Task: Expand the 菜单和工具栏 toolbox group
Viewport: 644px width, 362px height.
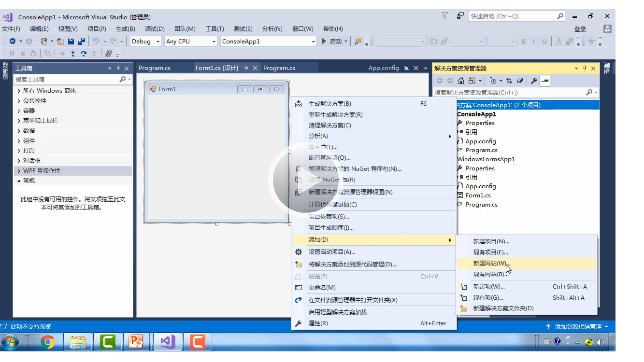Action: pyautogui.click(x=19, y=121)
